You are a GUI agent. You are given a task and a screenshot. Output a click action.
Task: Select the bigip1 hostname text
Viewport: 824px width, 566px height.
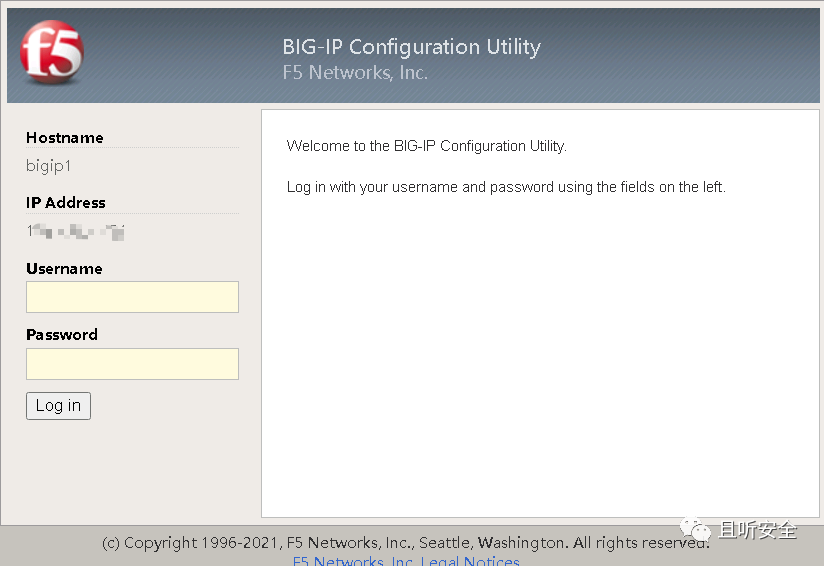48,166
